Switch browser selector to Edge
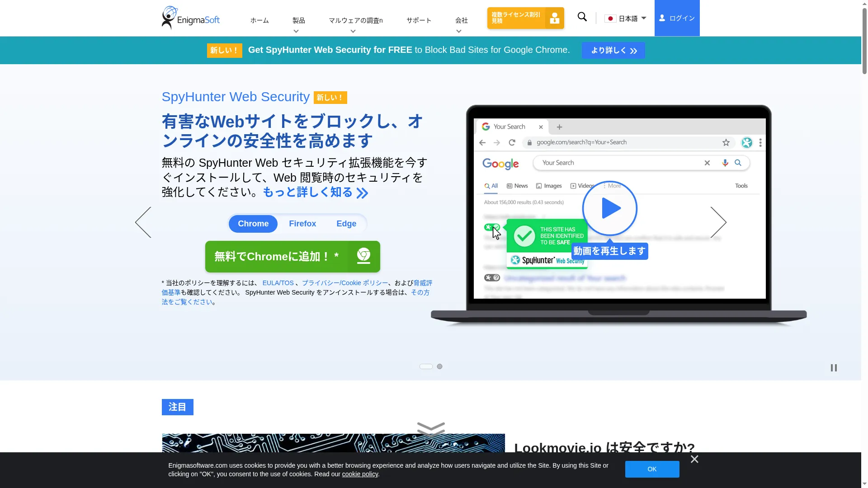868x488 pixels. click(346, 224)
